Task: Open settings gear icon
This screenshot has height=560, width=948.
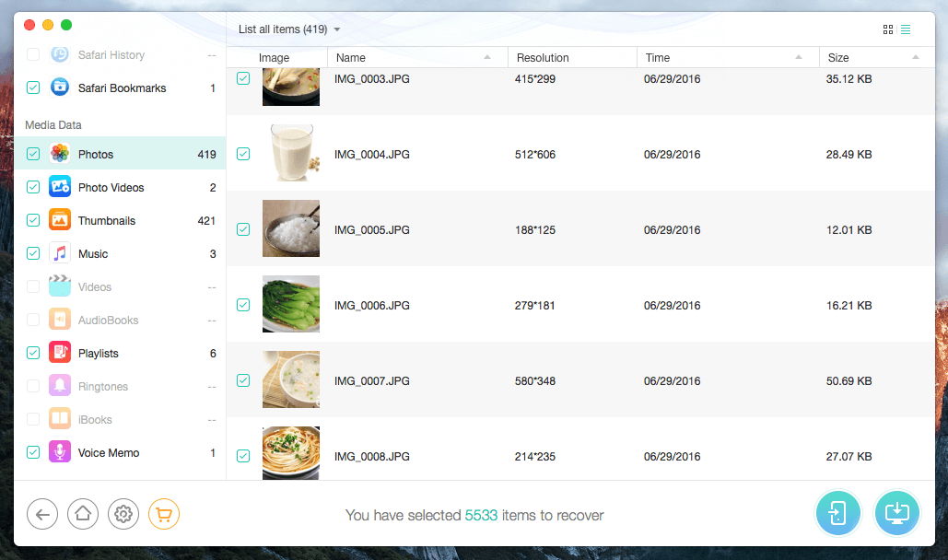Action: click(x=123, y=514)
